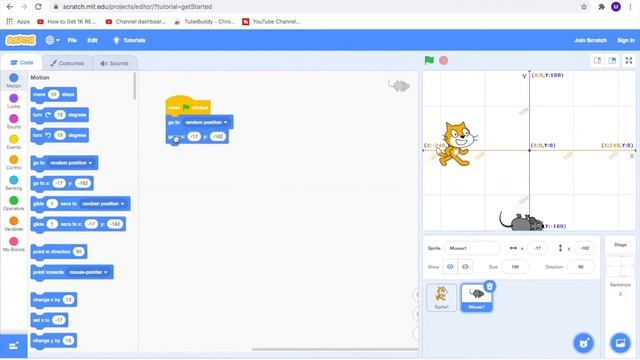Bookmark this page with star icon

[x=584, y=7]
